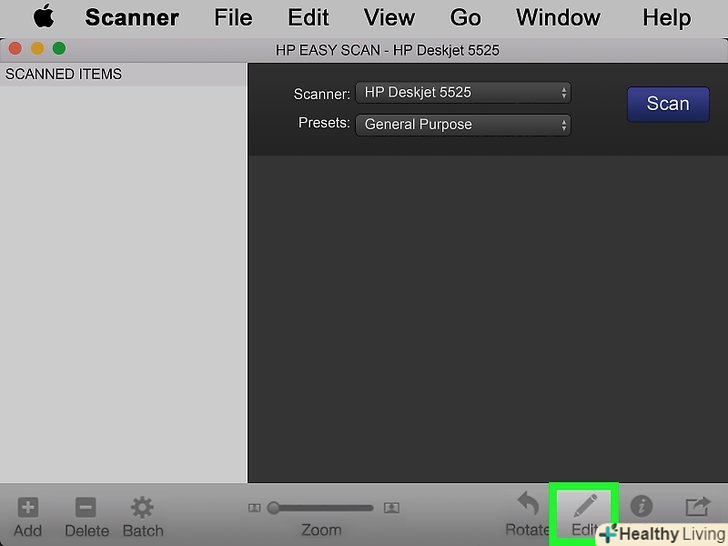Rotate the scan using the Rotate arrow
728x546 pixels.
coord(528,504)
